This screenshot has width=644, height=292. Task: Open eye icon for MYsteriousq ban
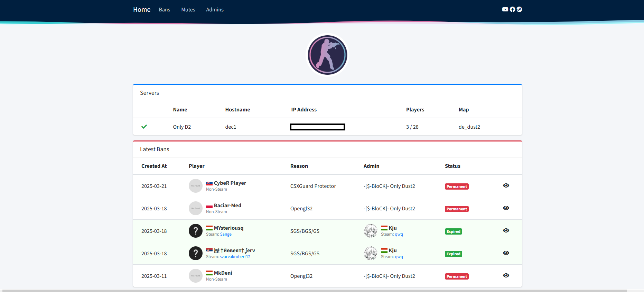click(x=506, y=230)
